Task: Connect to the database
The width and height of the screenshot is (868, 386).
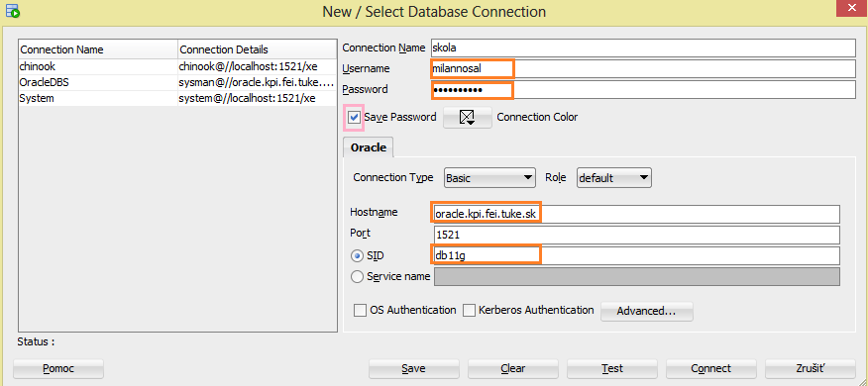Action: tap(711, 368)
